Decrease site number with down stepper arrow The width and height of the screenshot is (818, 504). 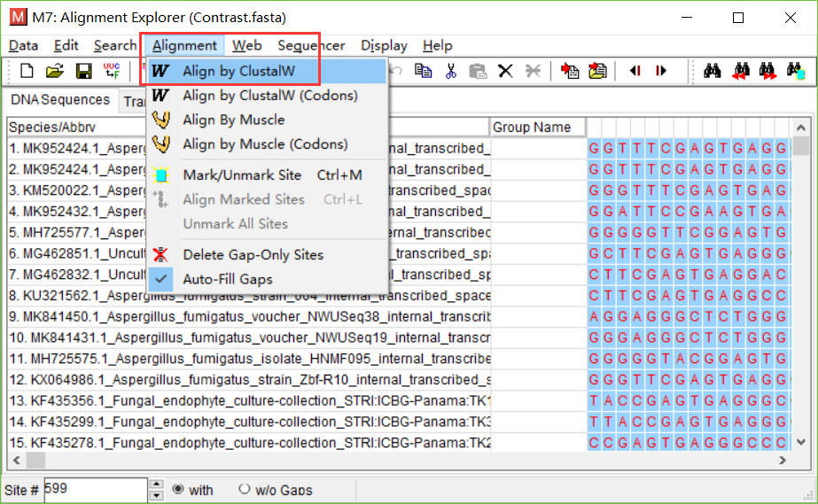pos(157,496)
